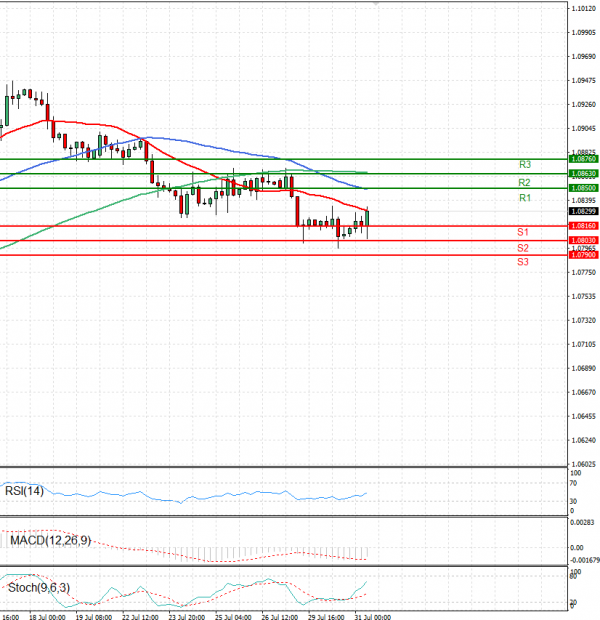This screenshot has height=620, width=600.
Task: Click the 1.09475 price axis value
Action: (x=584, y=81)
